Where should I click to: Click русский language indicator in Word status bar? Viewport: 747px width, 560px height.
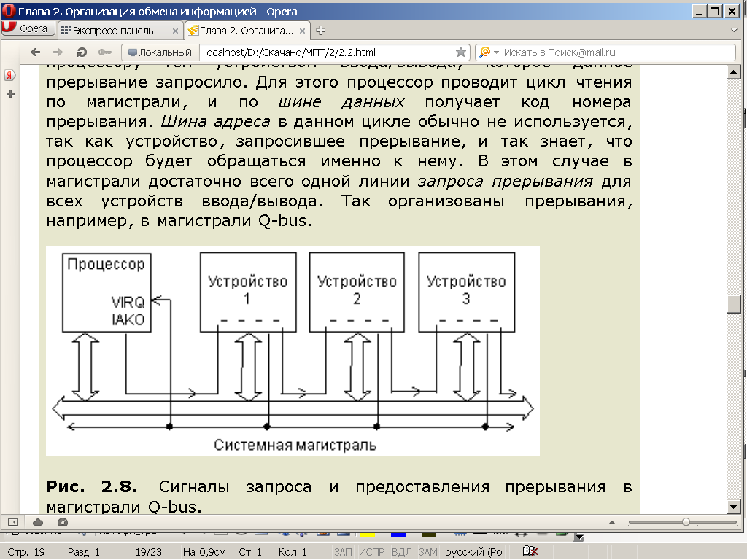(x=473, y=552)
